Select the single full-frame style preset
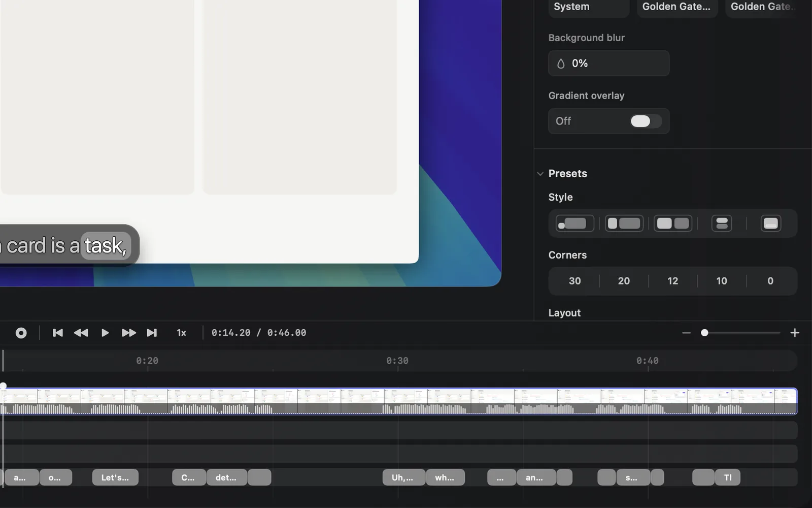The height and width of the screenshot is (508, 812). (x=771, y=224)
